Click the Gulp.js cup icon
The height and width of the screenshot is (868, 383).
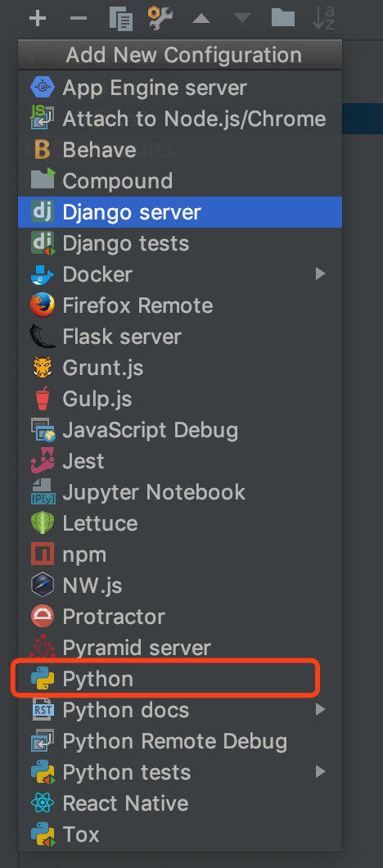click(43, 399)
